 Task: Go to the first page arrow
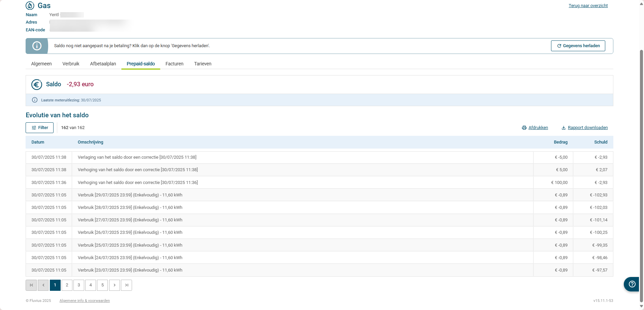click(31, 285)
